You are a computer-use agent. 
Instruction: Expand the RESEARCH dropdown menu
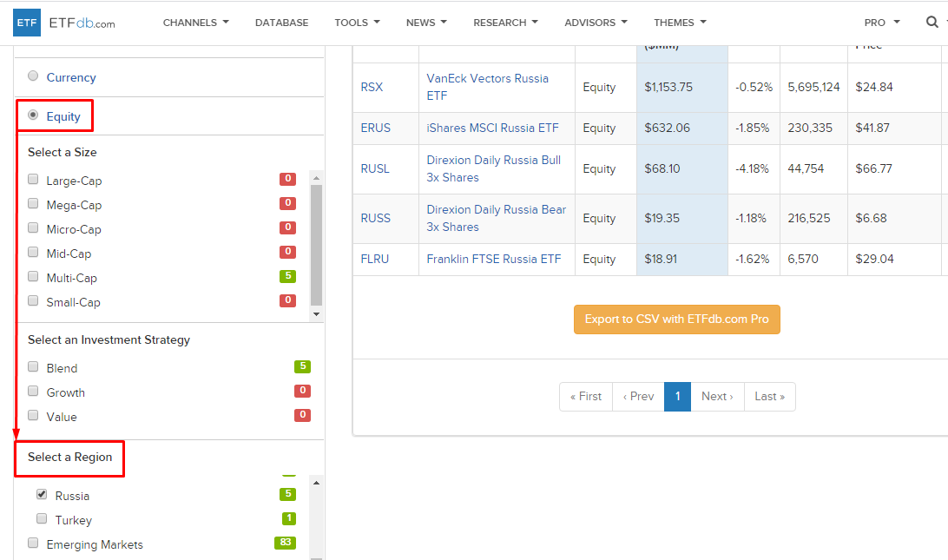505,23
